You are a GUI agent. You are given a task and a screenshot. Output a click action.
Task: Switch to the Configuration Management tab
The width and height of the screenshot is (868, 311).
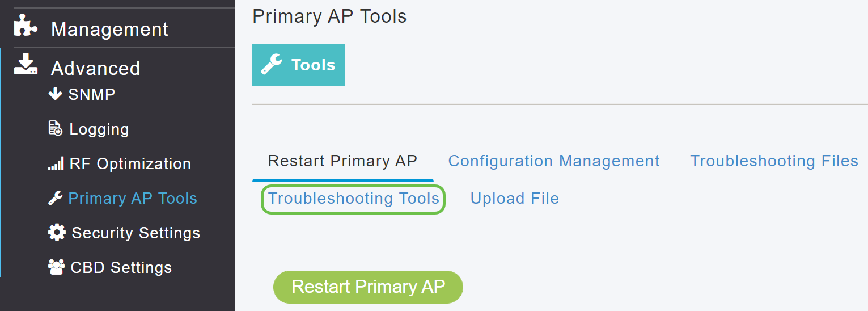[554, 161]
